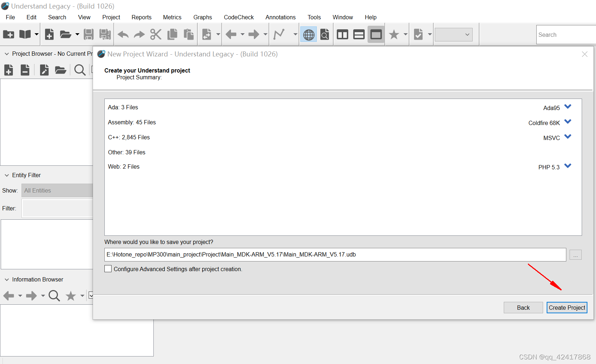Click Project Browser add file icon

tap(9, 70)
